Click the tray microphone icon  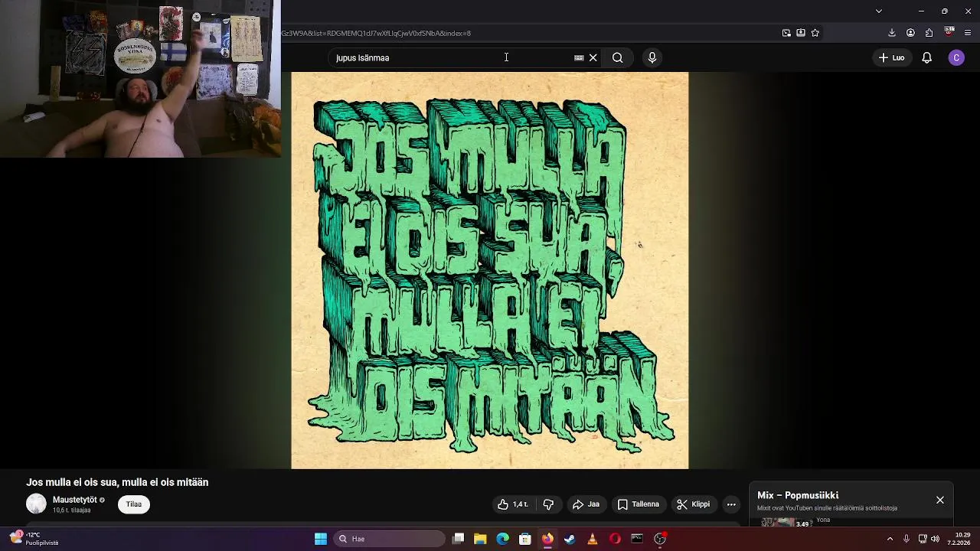tap(906, 539)
